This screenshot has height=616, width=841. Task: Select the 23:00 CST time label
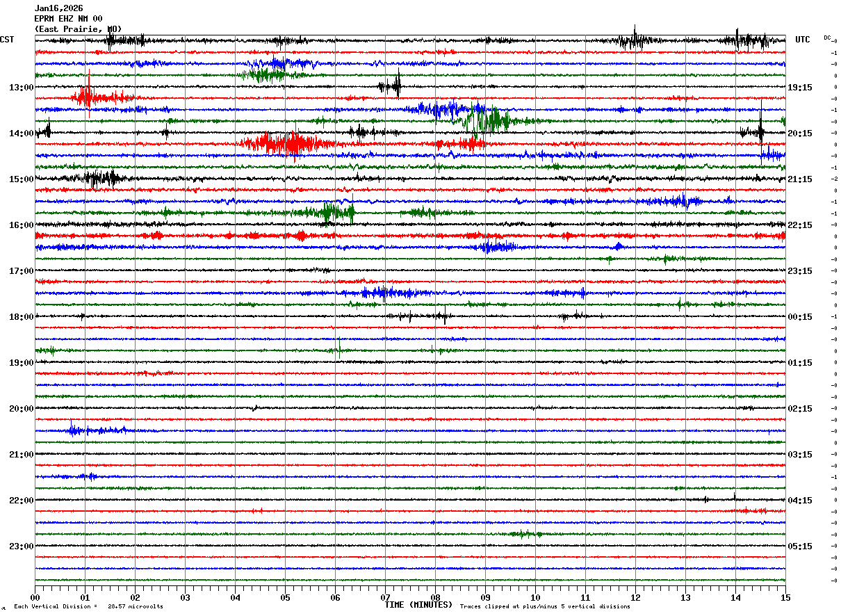[22, 546]
